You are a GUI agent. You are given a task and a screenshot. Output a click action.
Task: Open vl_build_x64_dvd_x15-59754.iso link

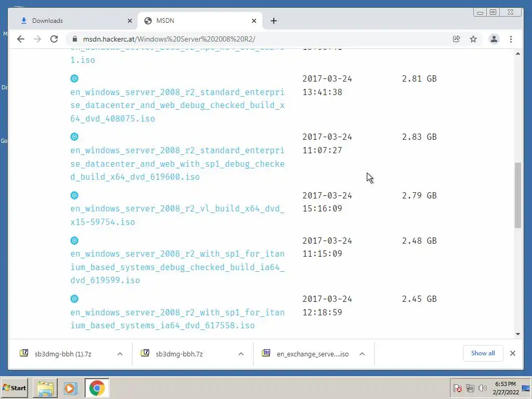(178, 215)
